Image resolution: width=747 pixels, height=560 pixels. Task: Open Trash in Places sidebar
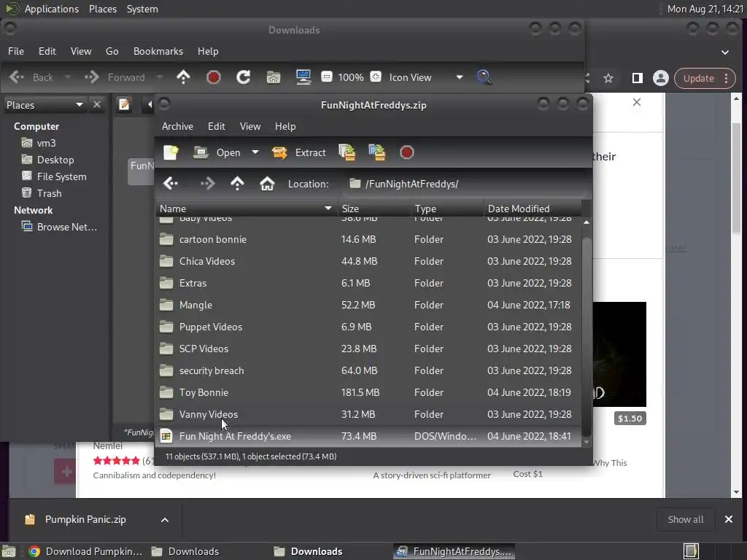click(49, 193)
